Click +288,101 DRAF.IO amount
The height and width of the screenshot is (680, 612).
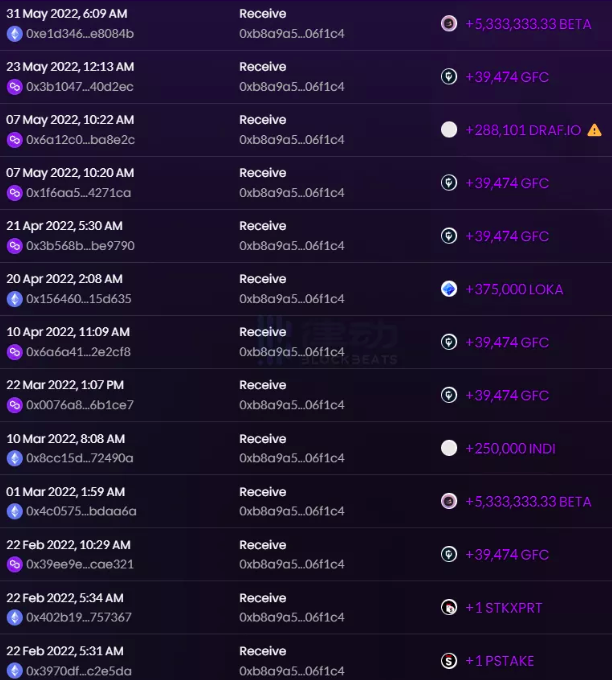click(x=523, y=130)
